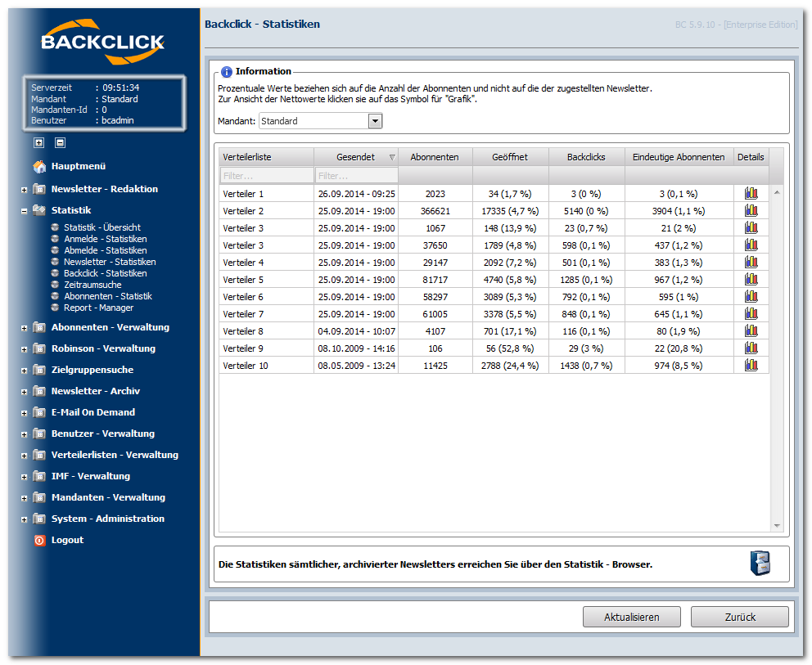The height and width of the screenshot is (665, 812).
Task: Click the Verteilerliste filter field
Action: [267, 175]
